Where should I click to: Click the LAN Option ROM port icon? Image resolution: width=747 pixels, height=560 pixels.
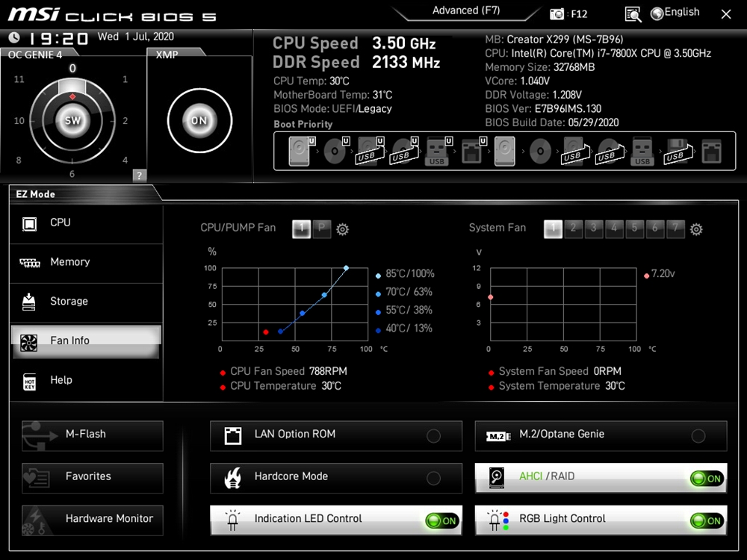233,436
